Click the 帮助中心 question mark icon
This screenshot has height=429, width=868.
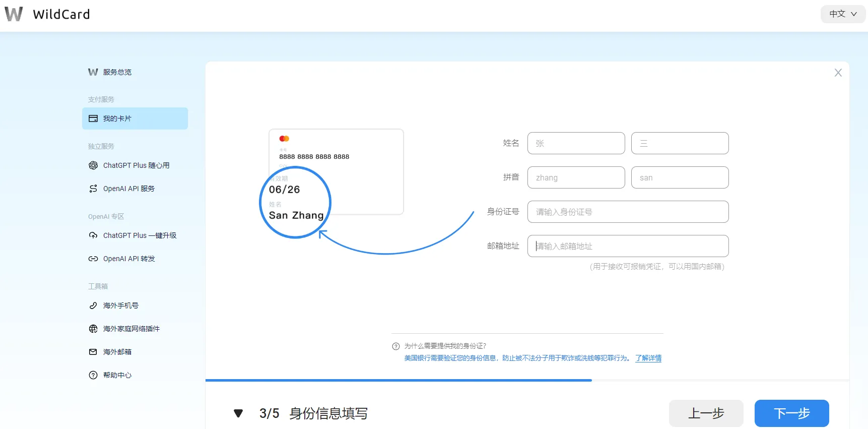pos(93,375)
